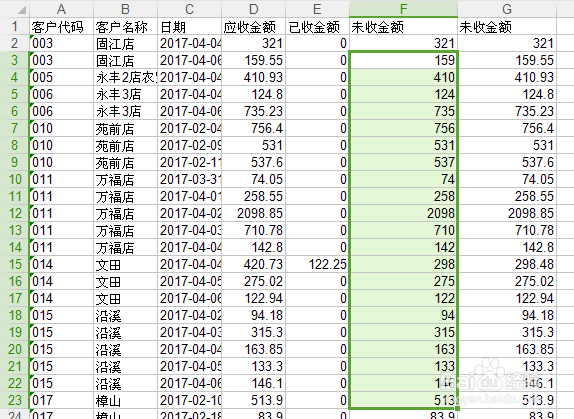This screenshot has width=574, height=419.
Task: Select column D header
Action: 253,9
